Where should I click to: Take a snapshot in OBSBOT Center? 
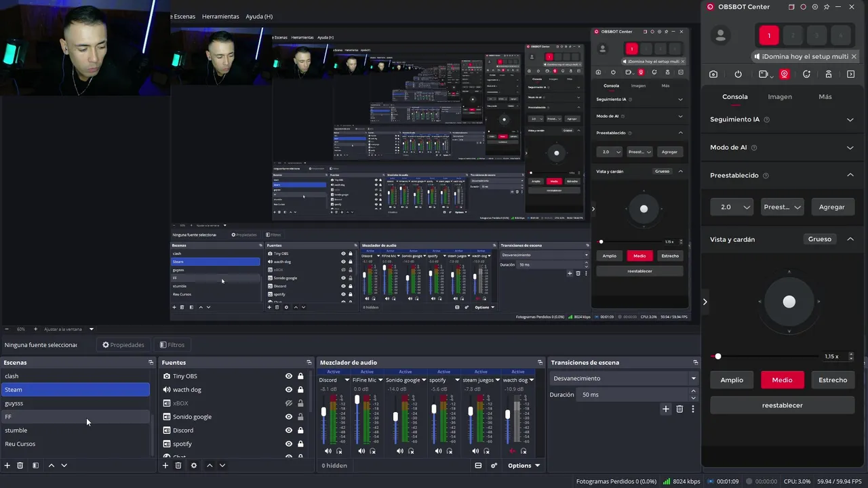point(713,75)
